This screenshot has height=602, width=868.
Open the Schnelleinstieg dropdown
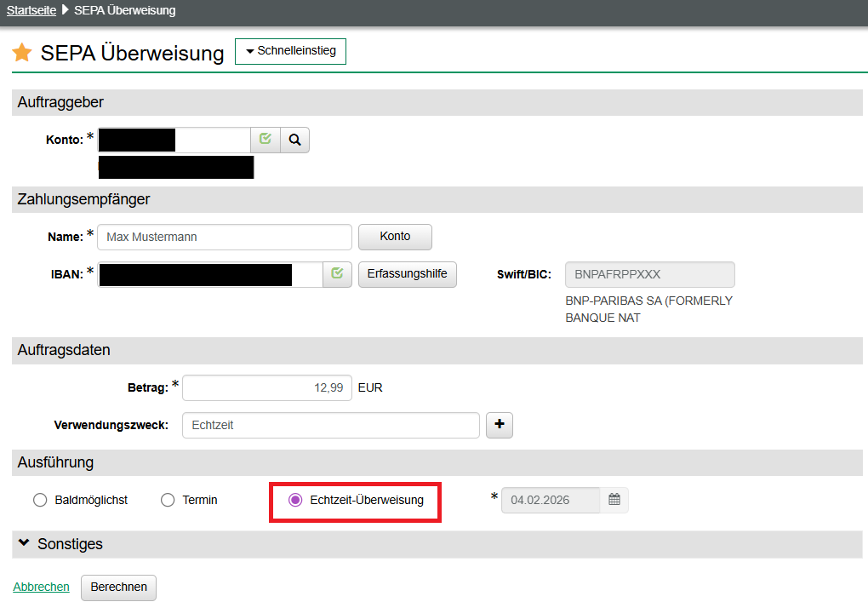pyautogui.click(x=290, y=51)
